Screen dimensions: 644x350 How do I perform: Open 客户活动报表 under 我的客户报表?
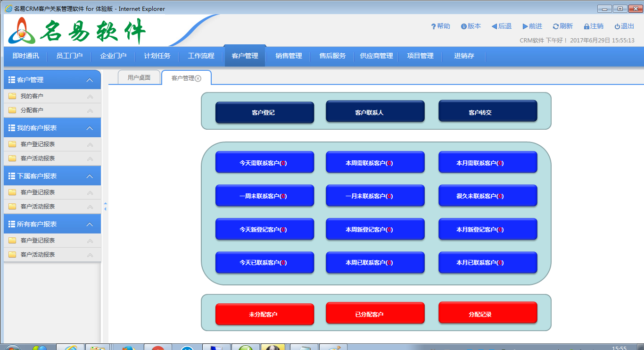pos(52,158)
